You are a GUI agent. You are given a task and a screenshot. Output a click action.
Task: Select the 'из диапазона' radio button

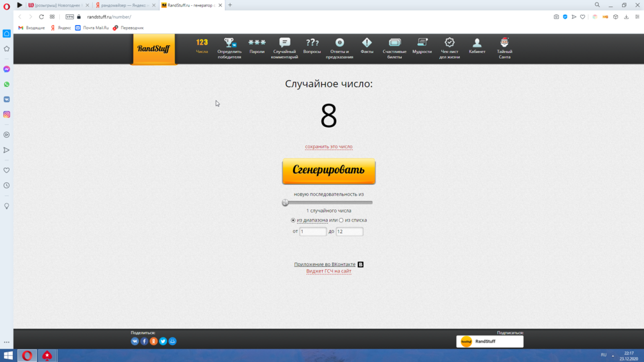pyautogui.click(x=293, y=220)
